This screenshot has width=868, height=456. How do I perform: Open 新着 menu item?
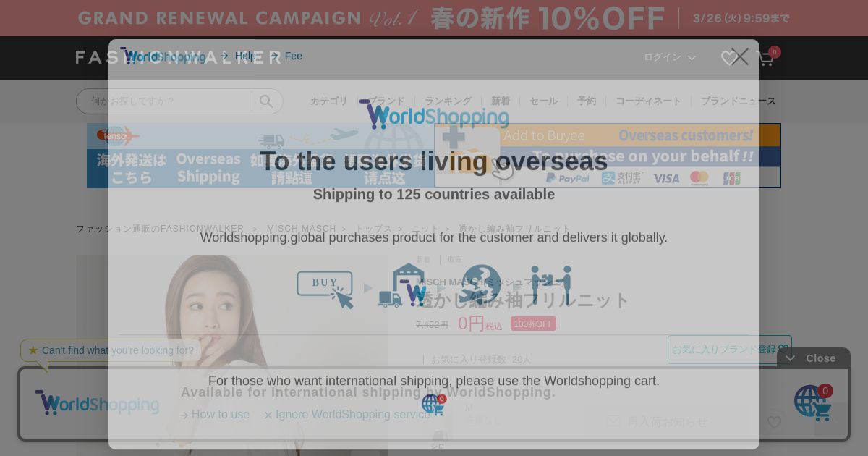(x=501, y=101)
